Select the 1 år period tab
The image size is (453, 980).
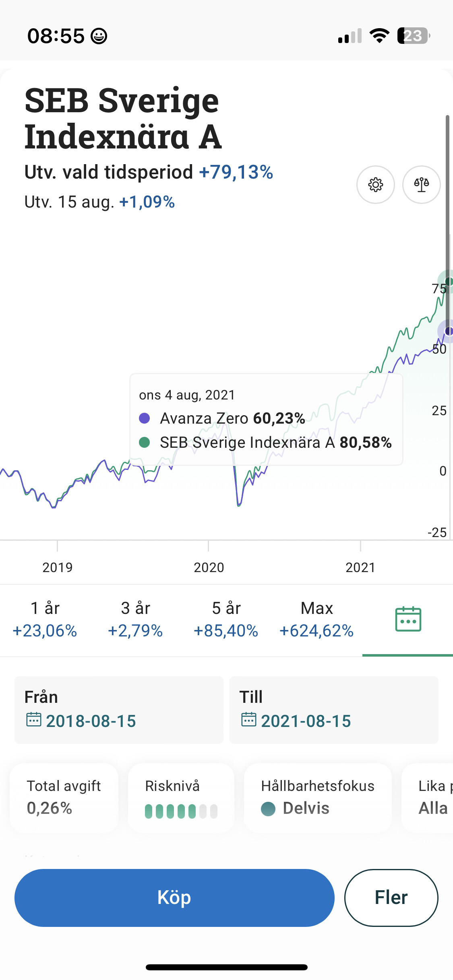coord(45,620)
